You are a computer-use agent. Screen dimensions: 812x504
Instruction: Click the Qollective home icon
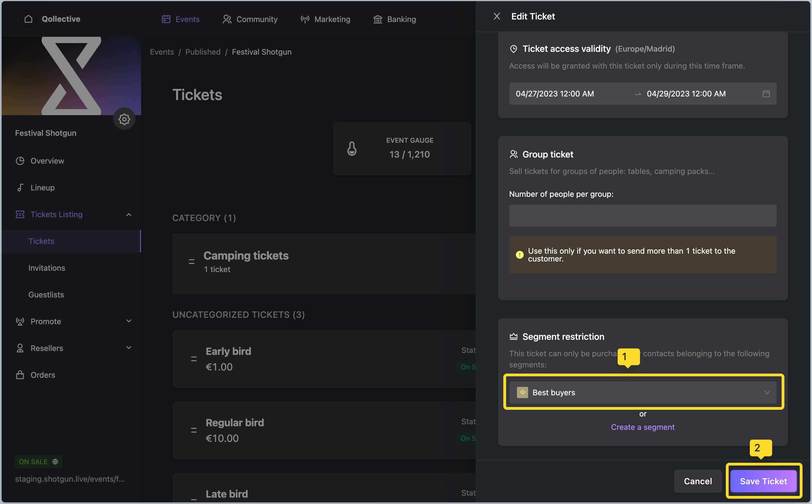click(x=28, y=19)
